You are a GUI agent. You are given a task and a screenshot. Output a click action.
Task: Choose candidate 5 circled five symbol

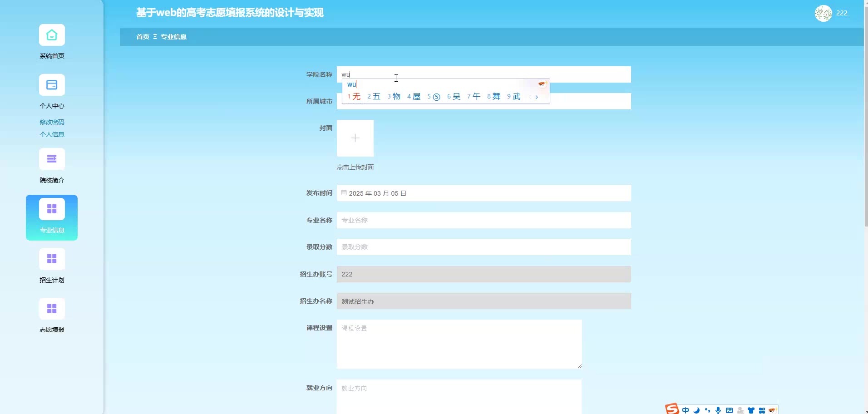[434, 97]
